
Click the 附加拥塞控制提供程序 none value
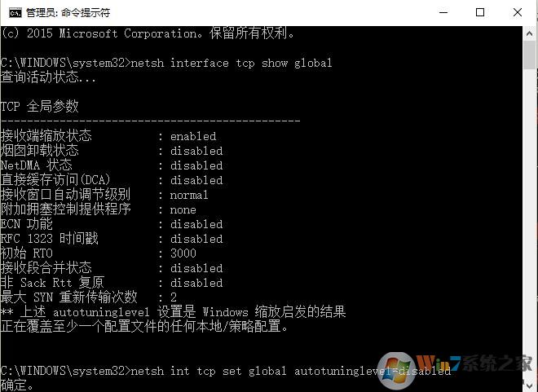183,210
